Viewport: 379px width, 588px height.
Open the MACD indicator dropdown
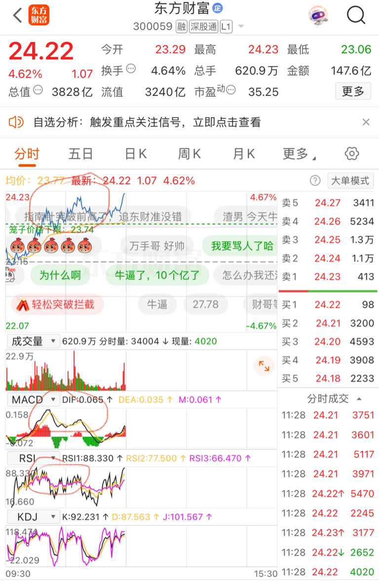(34, 400)
